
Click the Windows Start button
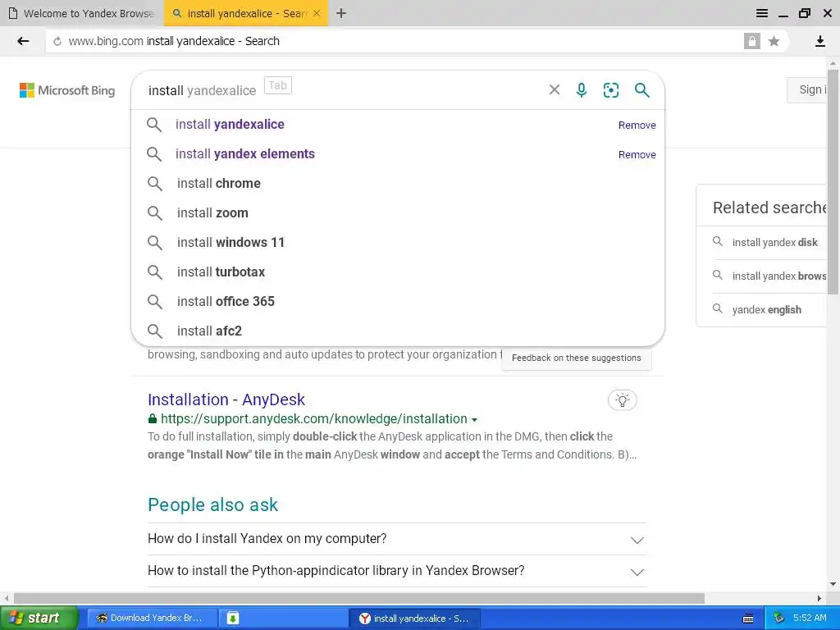(x=39, y=618)
